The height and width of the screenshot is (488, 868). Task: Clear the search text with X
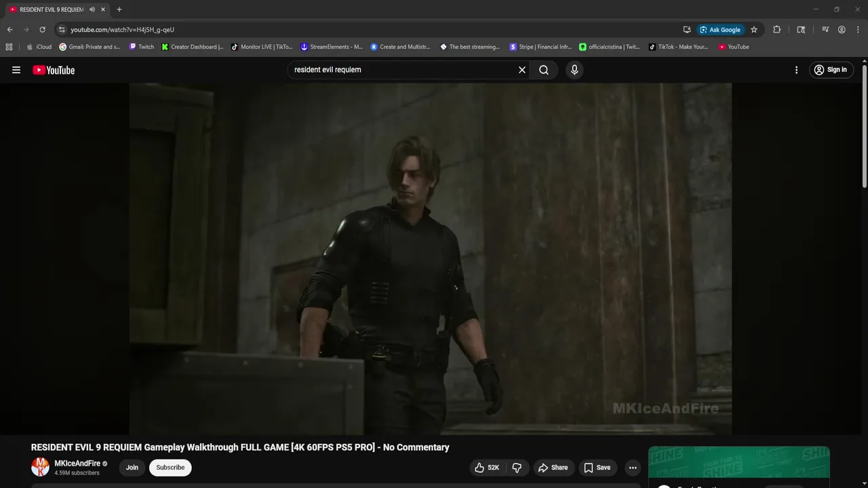pyautogui.click(x=522, y=70)
